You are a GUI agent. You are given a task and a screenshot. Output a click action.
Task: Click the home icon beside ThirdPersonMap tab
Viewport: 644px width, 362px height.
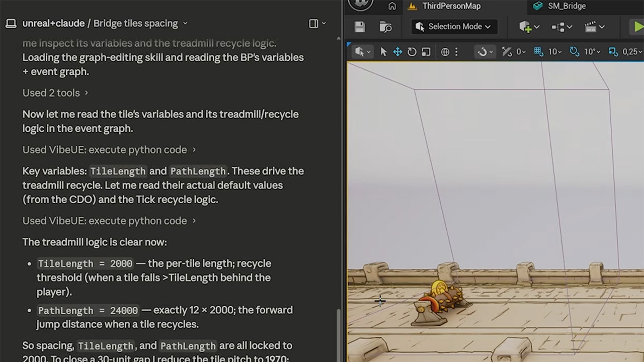(x=392, y=6)
